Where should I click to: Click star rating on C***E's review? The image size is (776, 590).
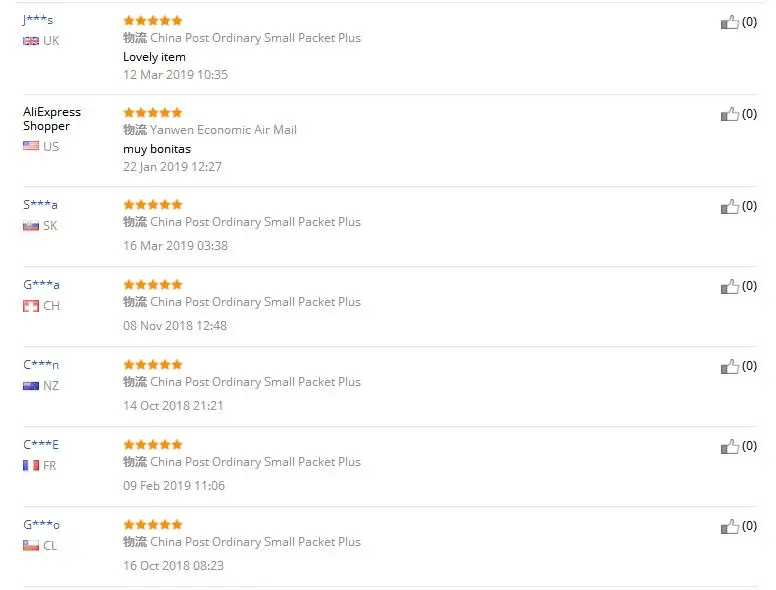(x=152, y=444)
